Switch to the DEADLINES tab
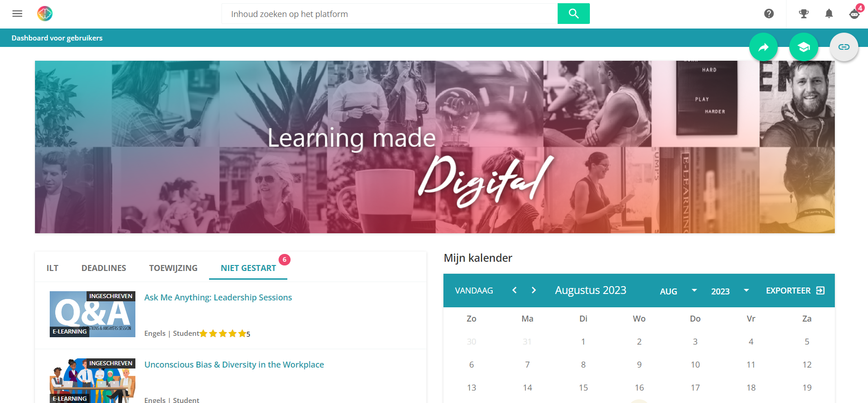868x403 pixels. [x=104, y=268]
